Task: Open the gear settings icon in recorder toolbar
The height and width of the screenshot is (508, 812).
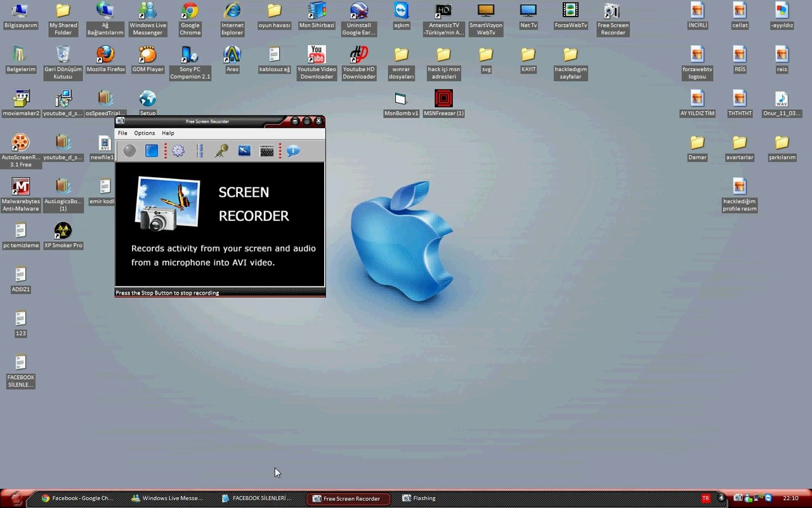Action: pyautogui.click(x=178, y=150)
